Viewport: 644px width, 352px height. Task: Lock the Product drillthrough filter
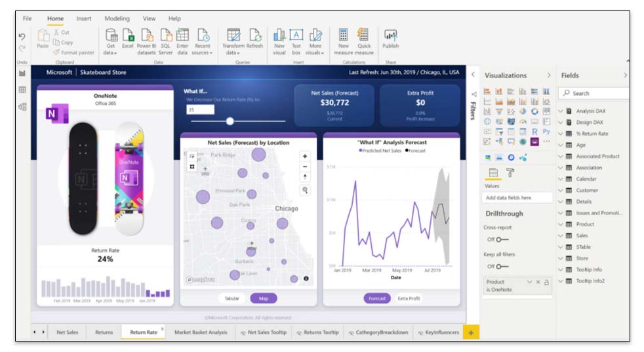coord(547,282)
